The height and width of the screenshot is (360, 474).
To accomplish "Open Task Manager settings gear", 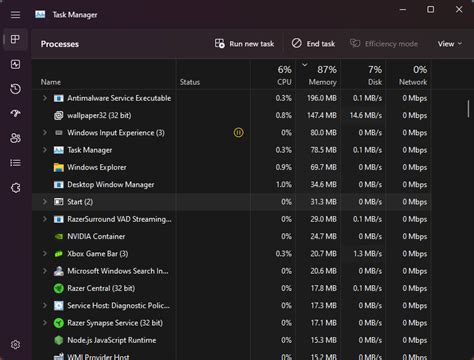I will click(15, 345).
